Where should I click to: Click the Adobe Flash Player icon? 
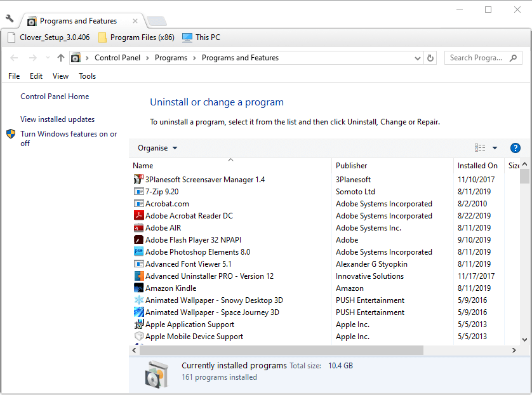coord(139,240)
